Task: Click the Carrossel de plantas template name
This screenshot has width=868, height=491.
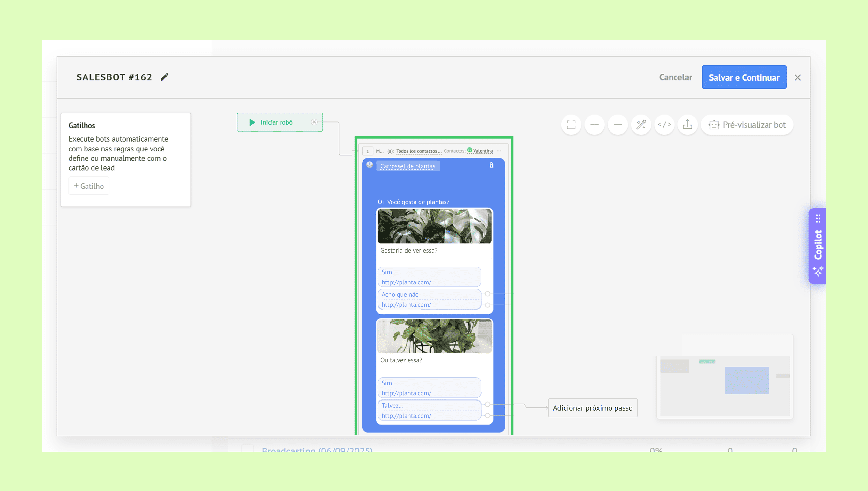Action: pos(408,166)
